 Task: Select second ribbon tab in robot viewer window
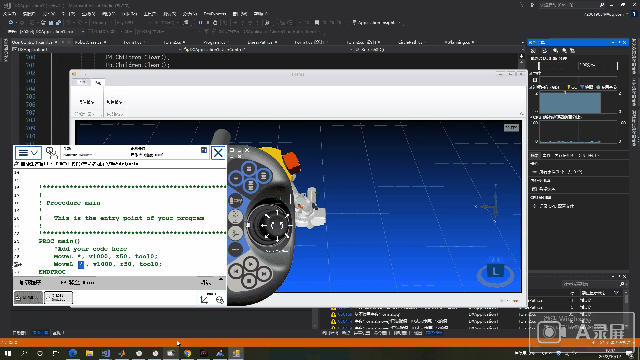98,82
